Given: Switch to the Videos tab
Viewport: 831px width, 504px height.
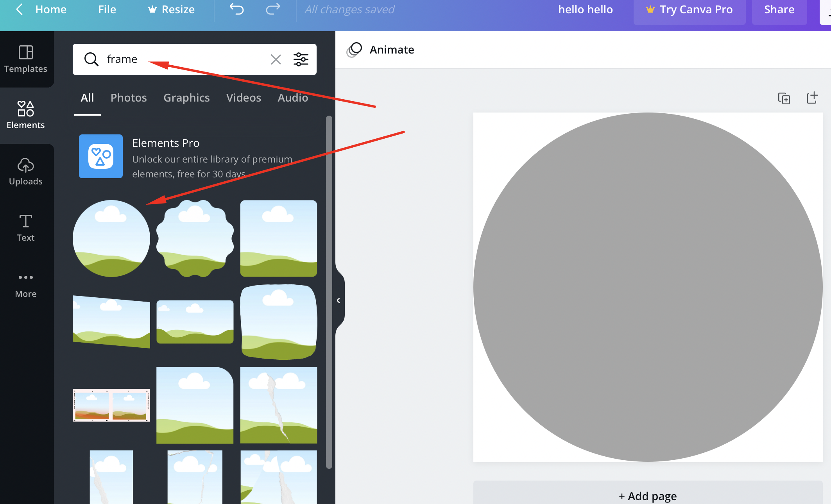Looking at the screenshot, I should pos(244,98).
